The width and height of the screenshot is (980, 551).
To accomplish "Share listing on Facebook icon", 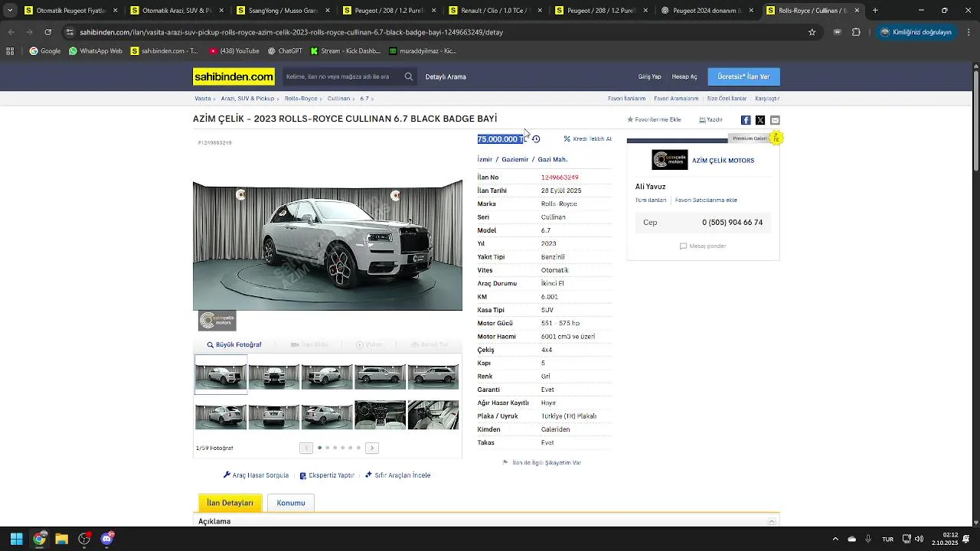I will point(746,120).
